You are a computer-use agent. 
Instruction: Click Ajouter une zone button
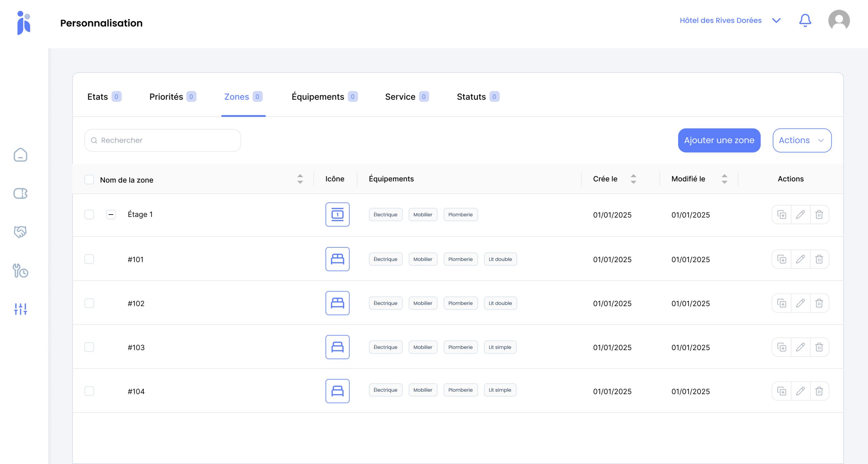[x=719, y=140]
